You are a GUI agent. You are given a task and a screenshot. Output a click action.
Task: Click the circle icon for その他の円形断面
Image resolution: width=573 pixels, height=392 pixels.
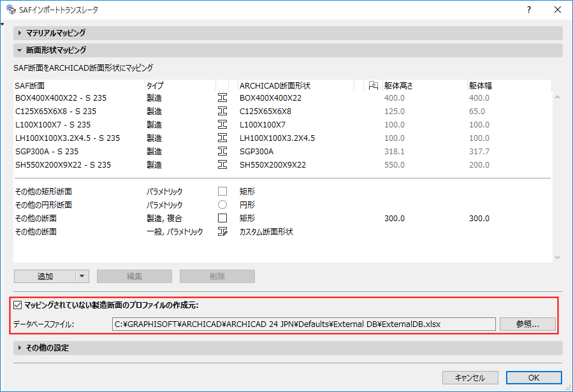pyautogui.click(x=222, y=205)
